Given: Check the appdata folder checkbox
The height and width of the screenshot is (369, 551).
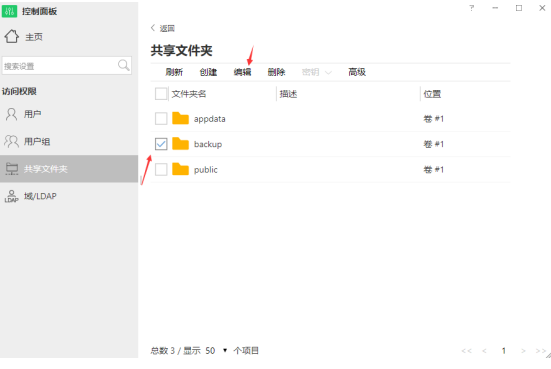Looking at the screenshot, I should (x=161, y=118).
